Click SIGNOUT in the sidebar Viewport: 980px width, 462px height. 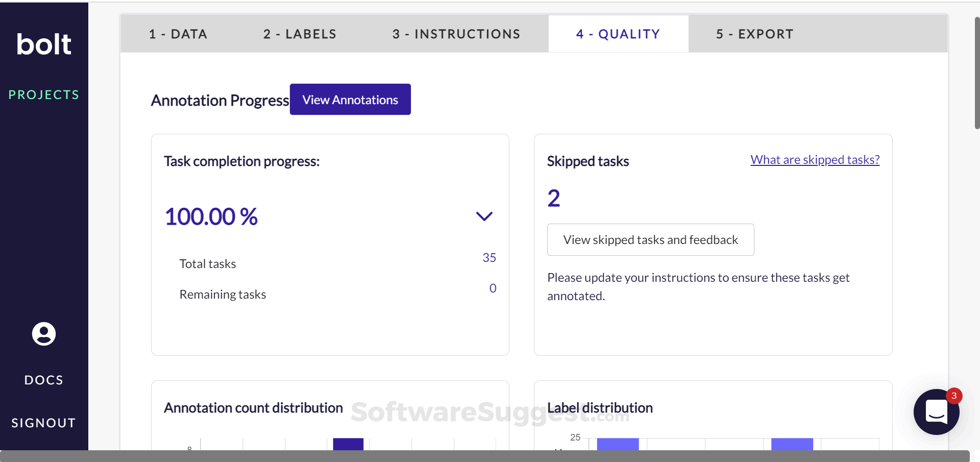(x=44, y=423)
